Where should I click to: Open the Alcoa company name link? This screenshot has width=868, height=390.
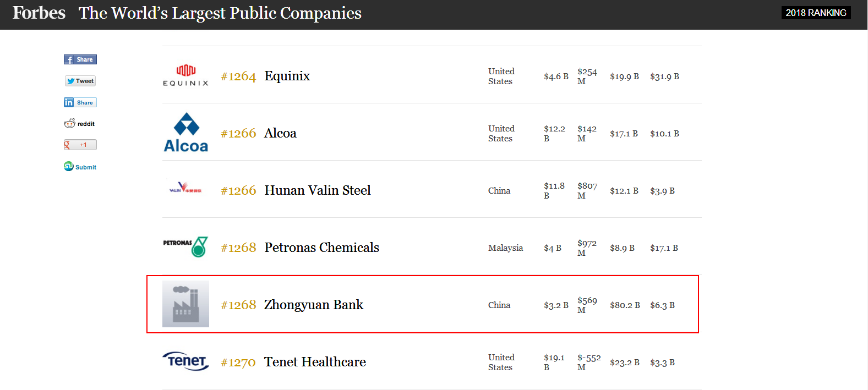(280, 133)
